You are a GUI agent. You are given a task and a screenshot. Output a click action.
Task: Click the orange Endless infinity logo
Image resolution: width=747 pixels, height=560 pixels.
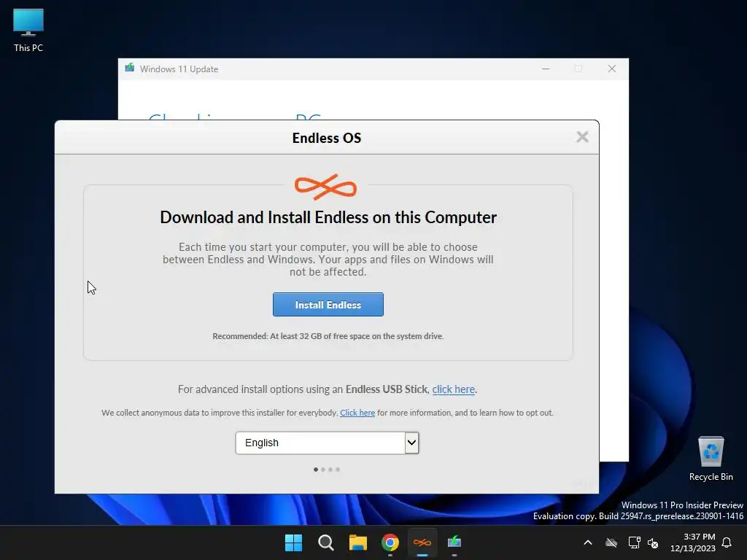point(326,187)
